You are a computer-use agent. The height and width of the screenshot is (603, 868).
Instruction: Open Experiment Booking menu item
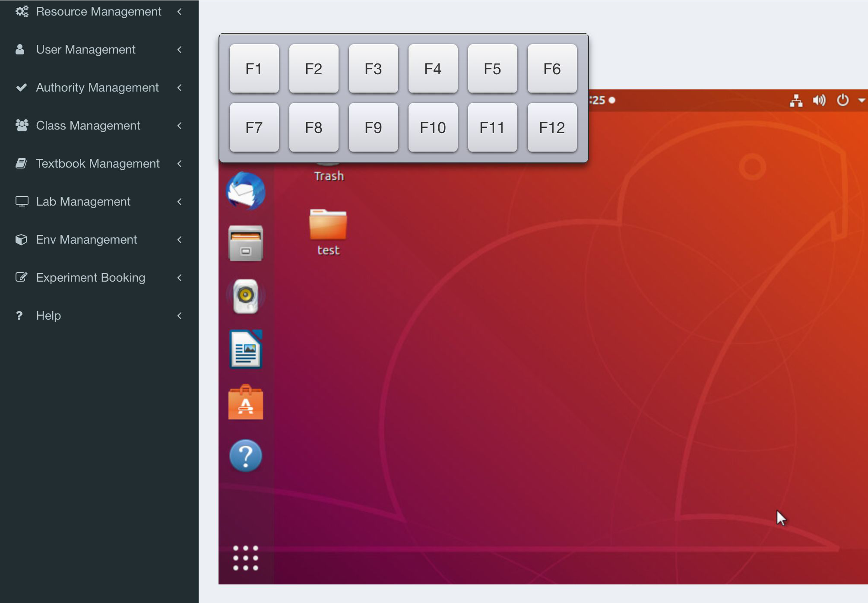tap(99, 277)
